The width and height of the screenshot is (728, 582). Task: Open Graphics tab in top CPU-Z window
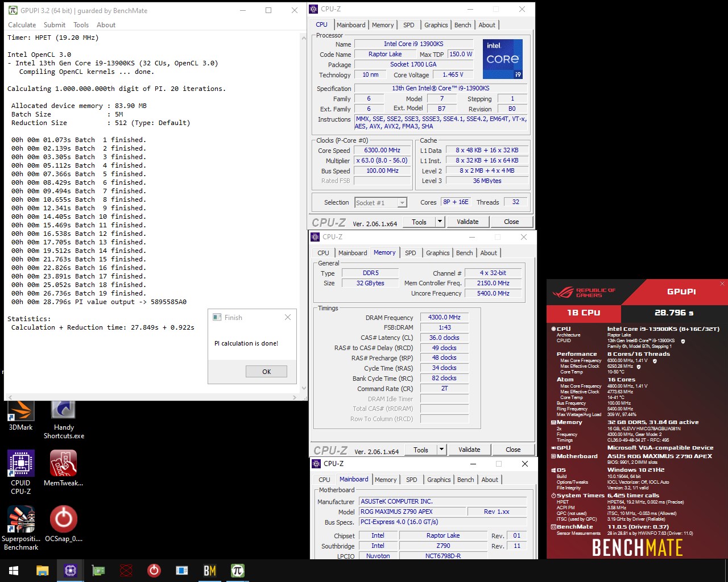[x=436, y=25]
